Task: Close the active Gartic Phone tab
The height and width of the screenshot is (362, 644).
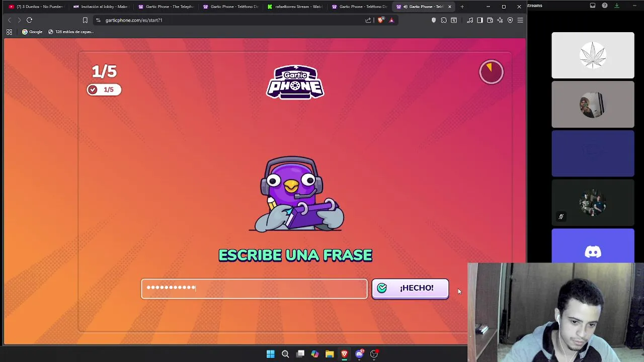Action: click(x=449, y=7)
